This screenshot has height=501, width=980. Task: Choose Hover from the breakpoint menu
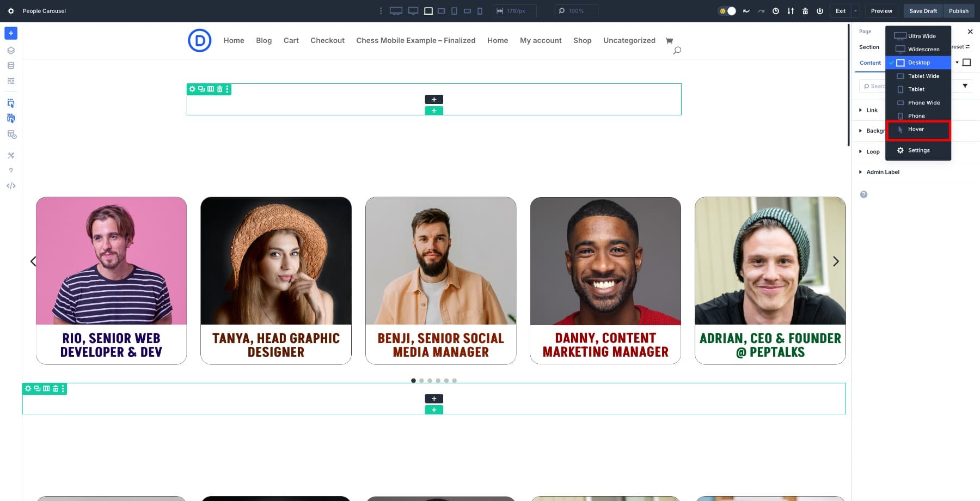(918, 130)
